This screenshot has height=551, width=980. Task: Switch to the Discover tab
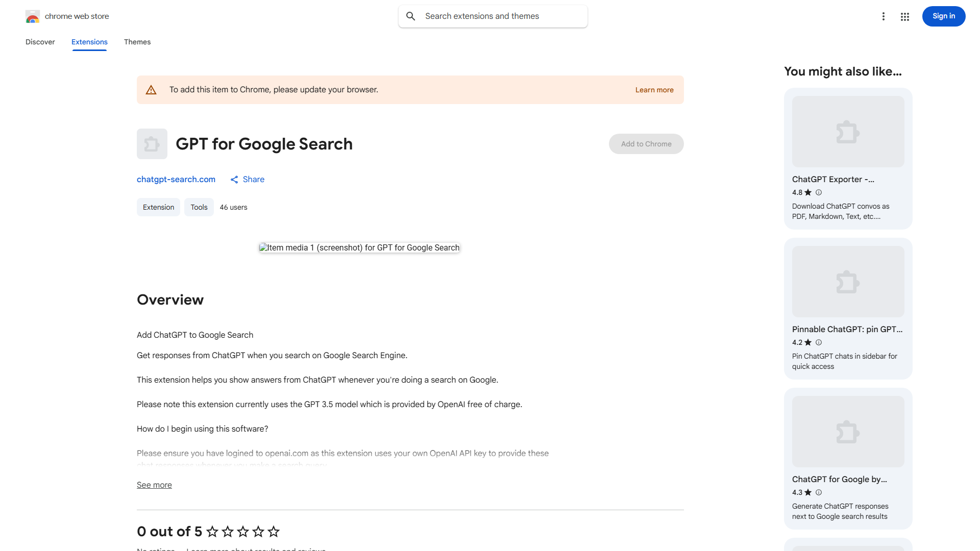[40, 42]
